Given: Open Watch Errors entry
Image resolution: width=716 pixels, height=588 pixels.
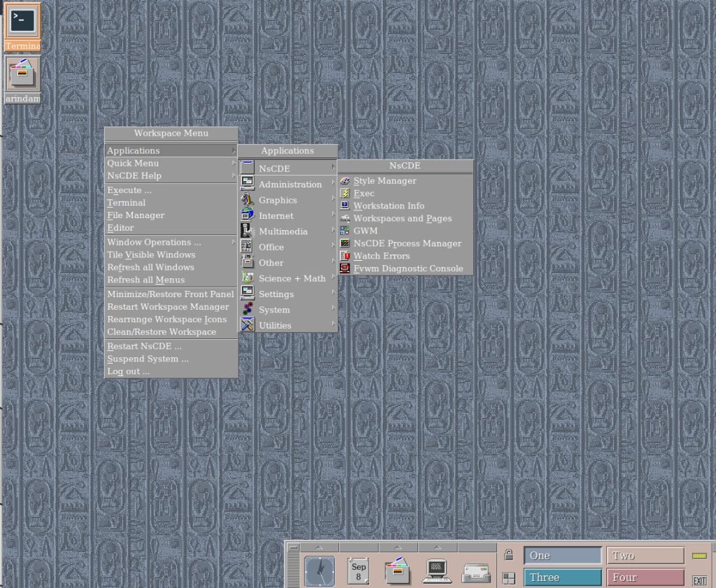Looking at the screenshot, I should click(405, 256).
